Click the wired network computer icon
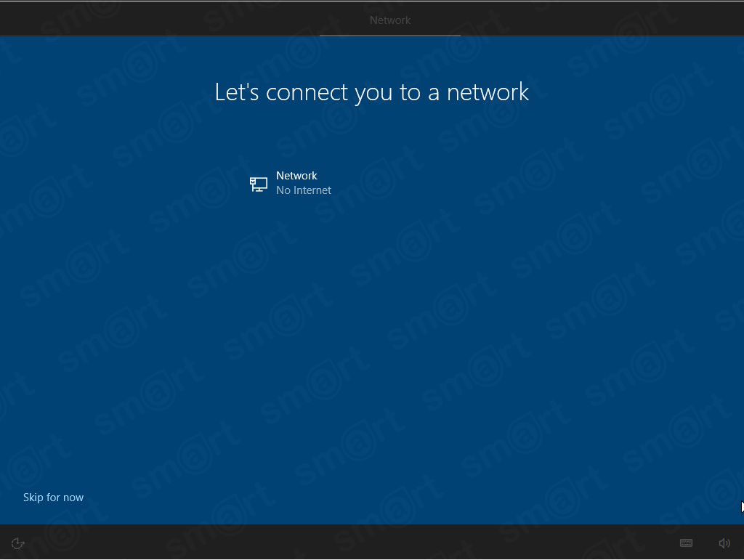Viewport: 744px width, 560px height. point(259,184)
